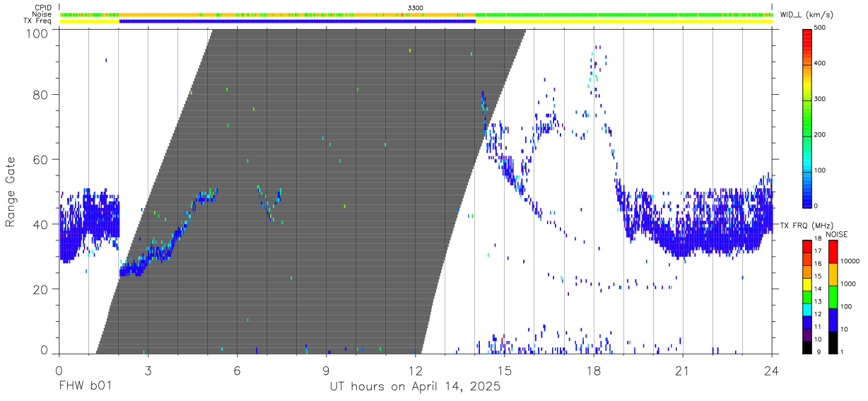
Task: Click the 80 tick on the Range Gate axis
Action: pyautogui.click(x=41, y=94)
